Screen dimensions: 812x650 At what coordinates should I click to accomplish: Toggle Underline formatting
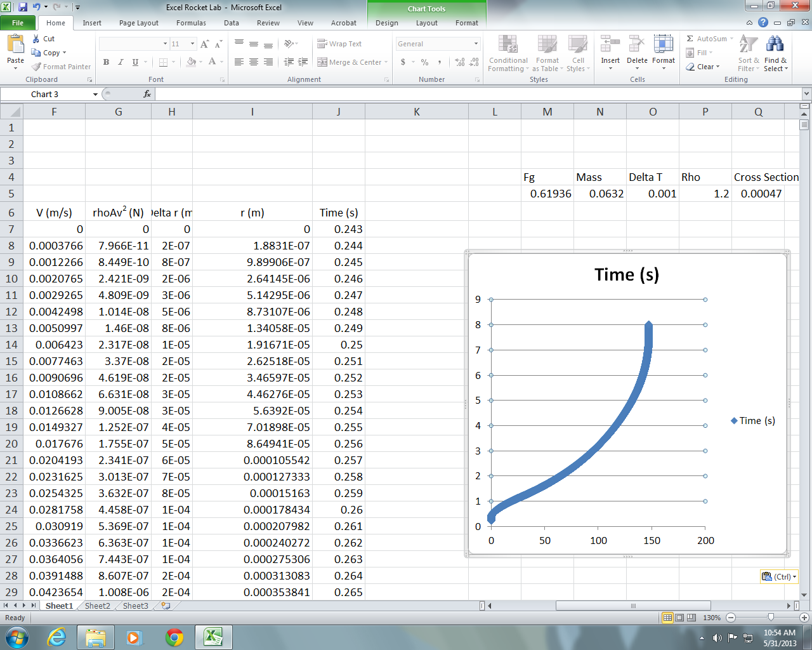coord(135,62)
